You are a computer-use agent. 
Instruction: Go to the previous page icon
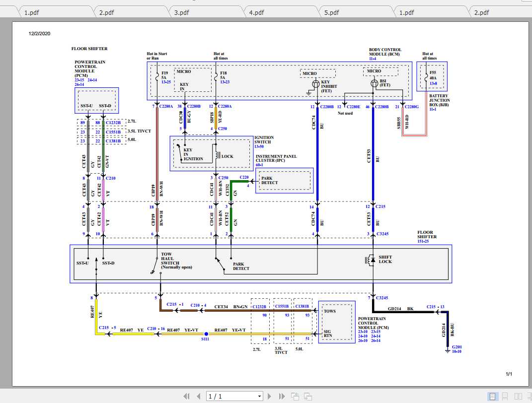coord(198,396)
